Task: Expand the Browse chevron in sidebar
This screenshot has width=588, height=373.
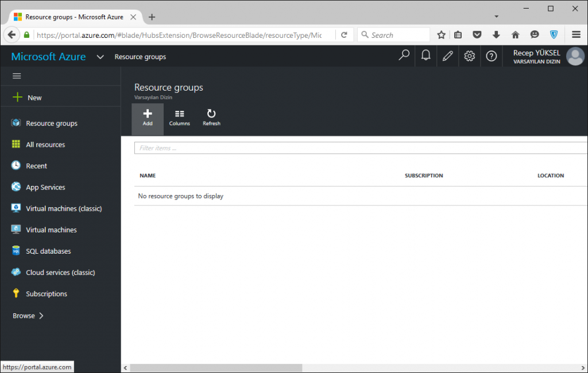Action: (x=41, y=316)
